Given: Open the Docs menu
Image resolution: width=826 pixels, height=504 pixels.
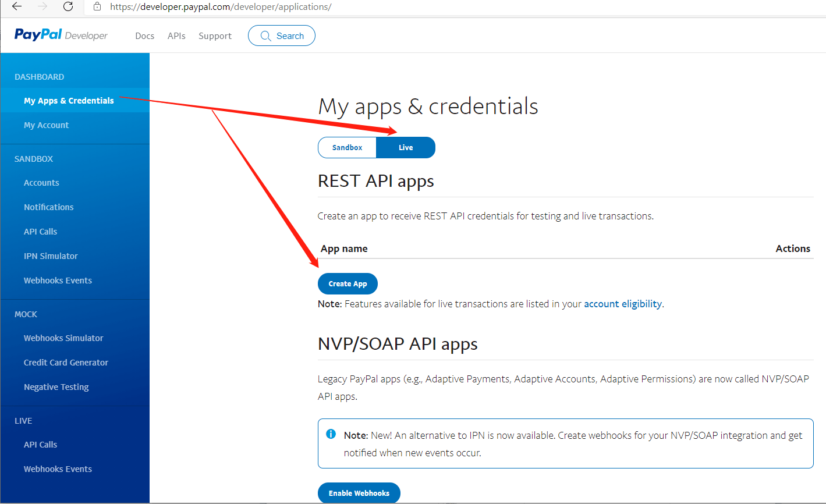Looking at the screenshot, I should click(x=145, y=36).
